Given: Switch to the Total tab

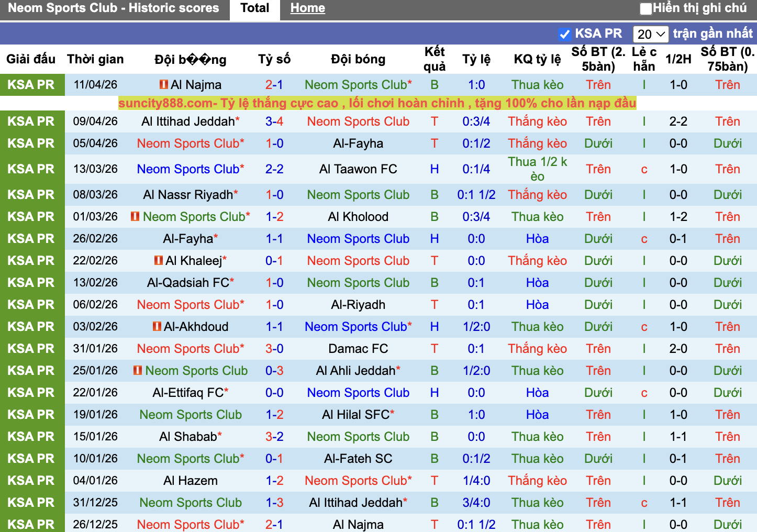Looking at the screenshot, I should coord(255,8).
